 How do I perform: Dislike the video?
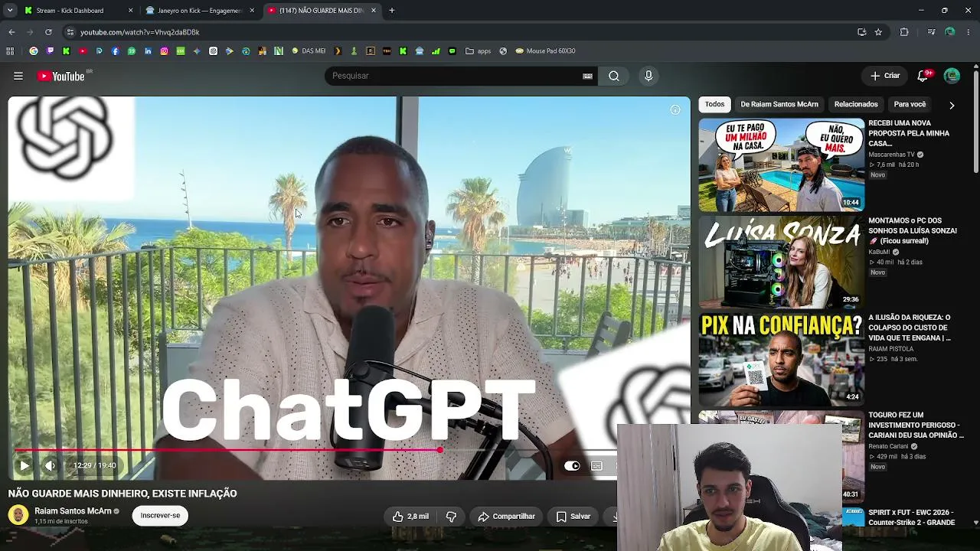point(452,517)
